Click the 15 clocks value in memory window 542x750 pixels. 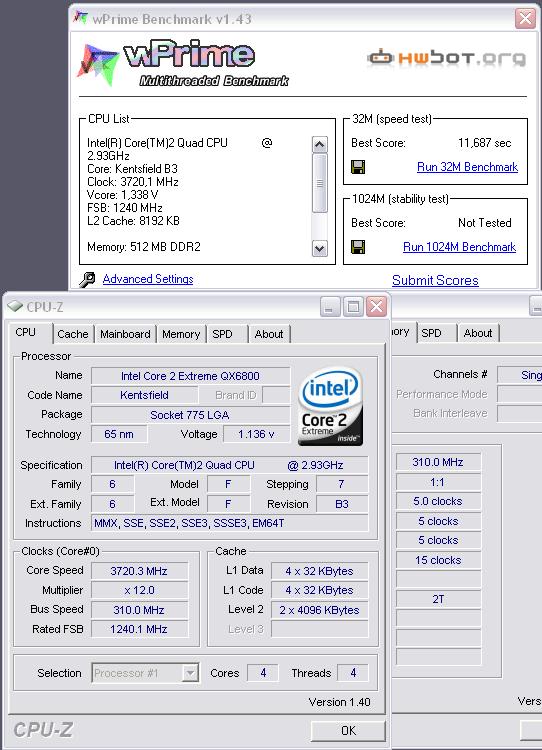click(x=438, y=560)
